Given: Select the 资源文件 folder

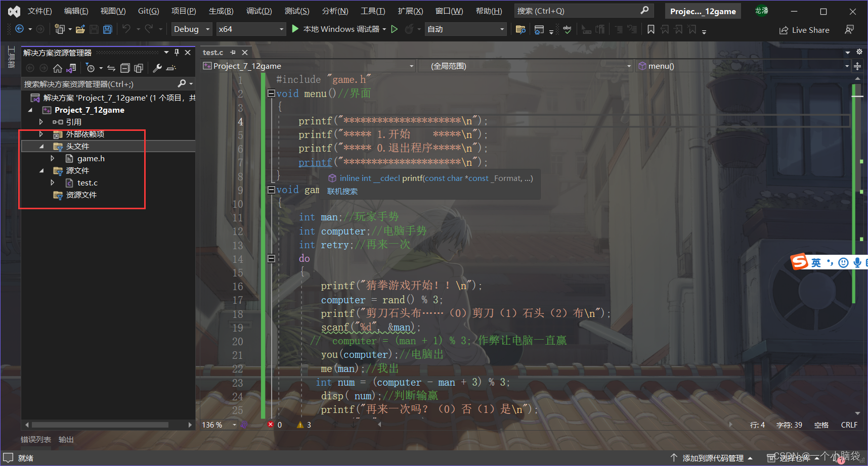Looking at the screenshot, I should click(x=81, y=195).
